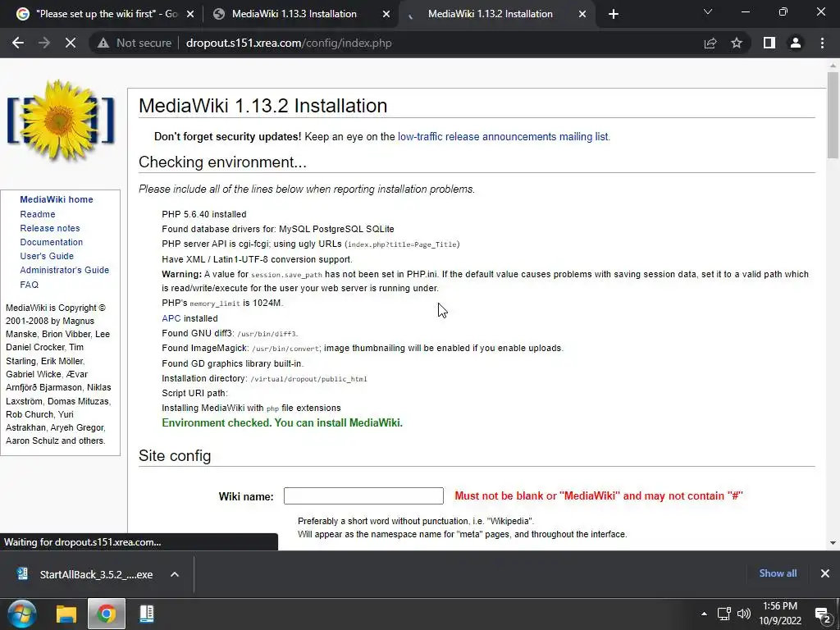Close the MediaWiki 1.13.3 Installation tab
The width and height of the screenshot is (840, 630).
point(386,15)
